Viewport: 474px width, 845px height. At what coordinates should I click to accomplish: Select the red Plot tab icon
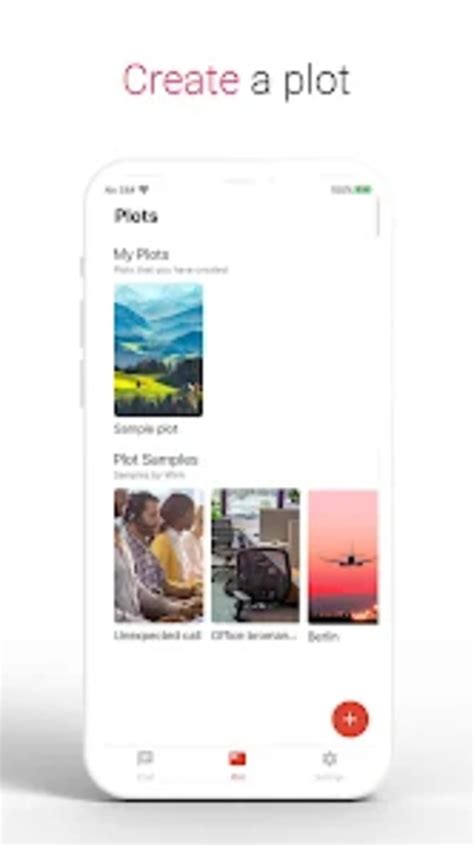[237, 759]
